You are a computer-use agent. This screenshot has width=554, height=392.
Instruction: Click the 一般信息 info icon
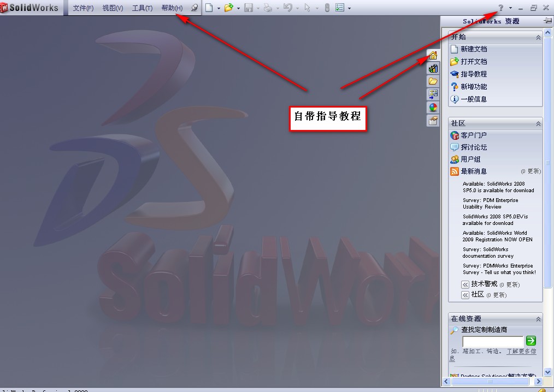pyautogui.click(x=455, y=99)
